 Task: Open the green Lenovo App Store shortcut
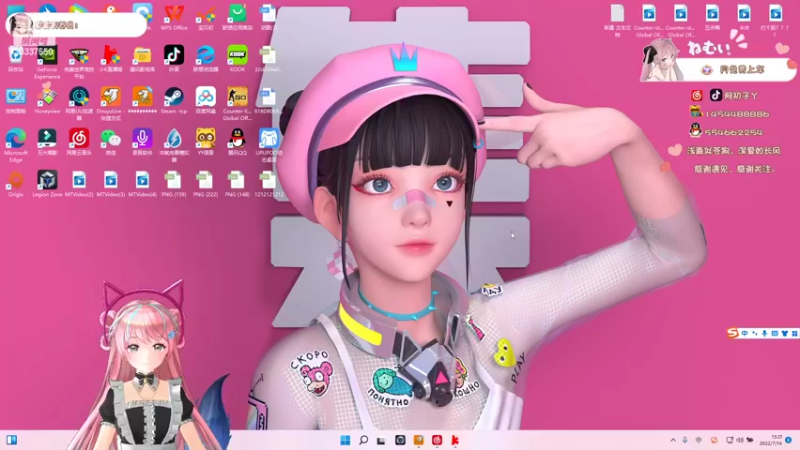coord(237,16)
